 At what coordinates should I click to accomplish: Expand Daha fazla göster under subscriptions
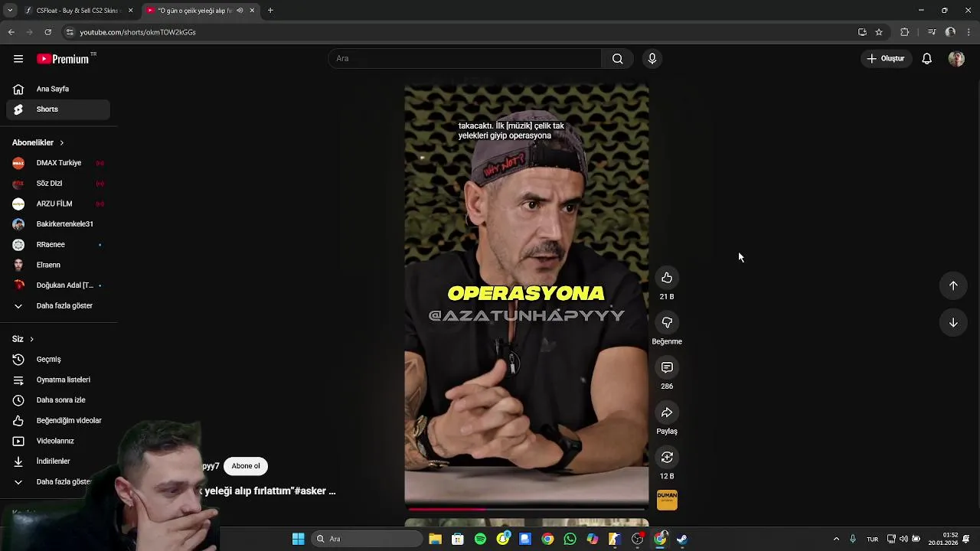click(x=58, y=306)
